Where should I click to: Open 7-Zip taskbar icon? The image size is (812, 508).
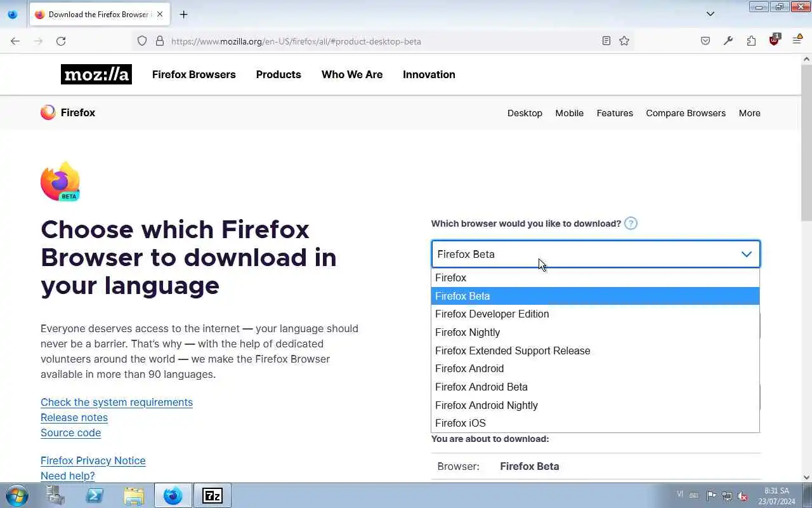(x=212, y=495)
